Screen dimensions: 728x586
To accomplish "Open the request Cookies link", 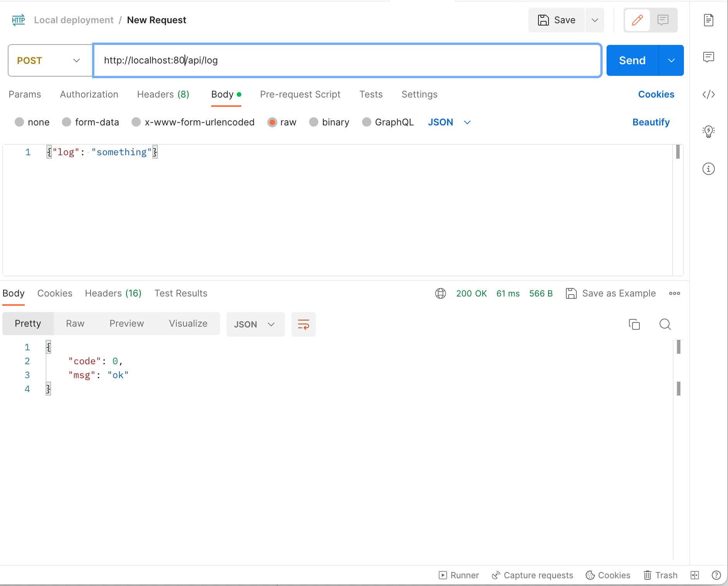I will click(x=656, y=94).
